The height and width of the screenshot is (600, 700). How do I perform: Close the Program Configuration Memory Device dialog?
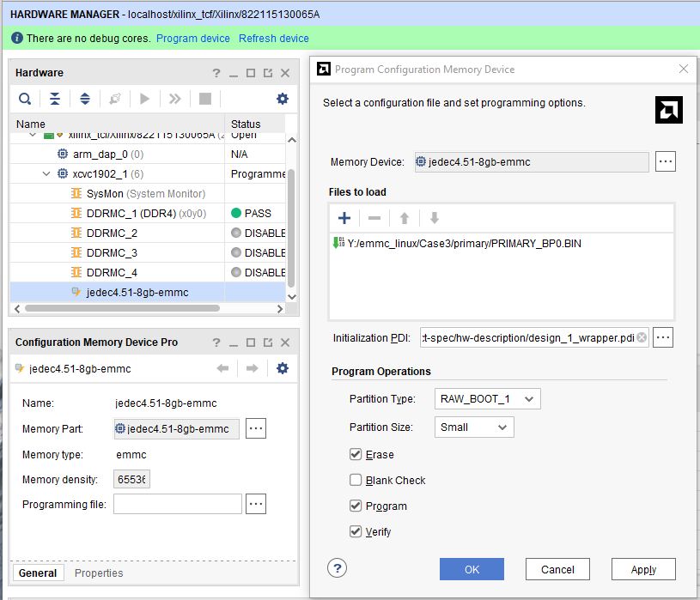point(684,69)
